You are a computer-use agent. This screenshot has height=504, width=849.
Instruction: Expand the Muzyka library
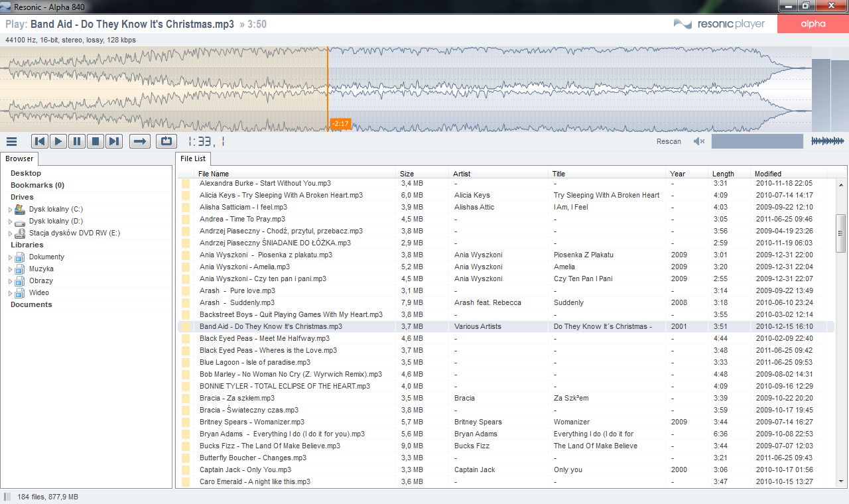point(10,269)
